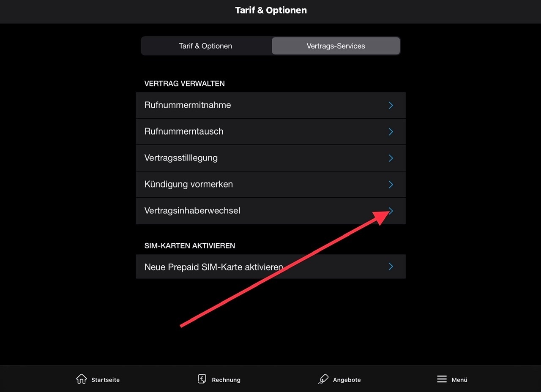Select the Vertragsstilllegung option
This screenshot has width=541, height=392.
pos(270,158)
